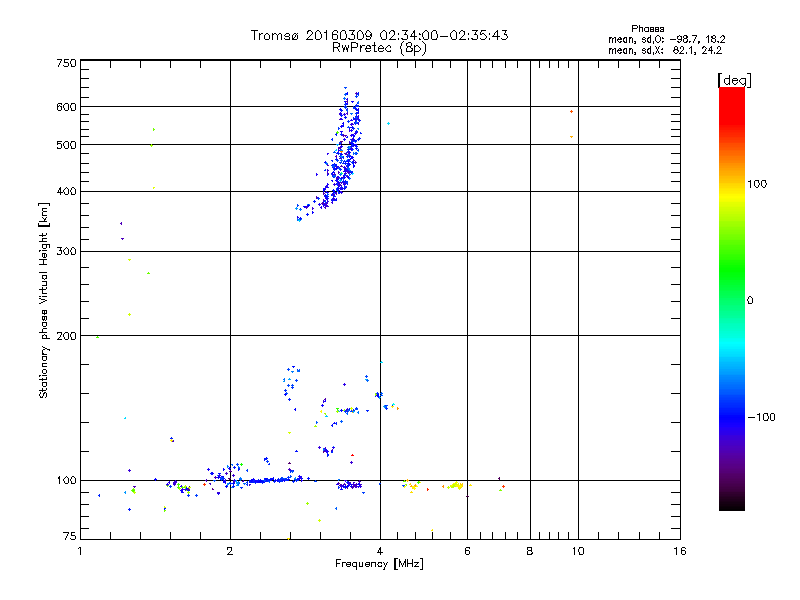
Task: Click the '[deg]' colorbar unit label
Action: pos(734,80)
